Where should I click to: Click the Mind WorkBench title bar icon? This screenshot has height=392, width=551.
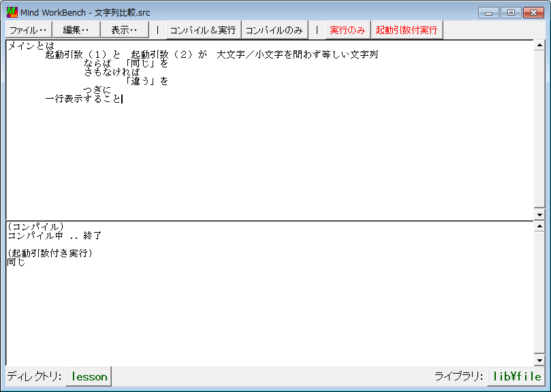(x=12, y=12)
